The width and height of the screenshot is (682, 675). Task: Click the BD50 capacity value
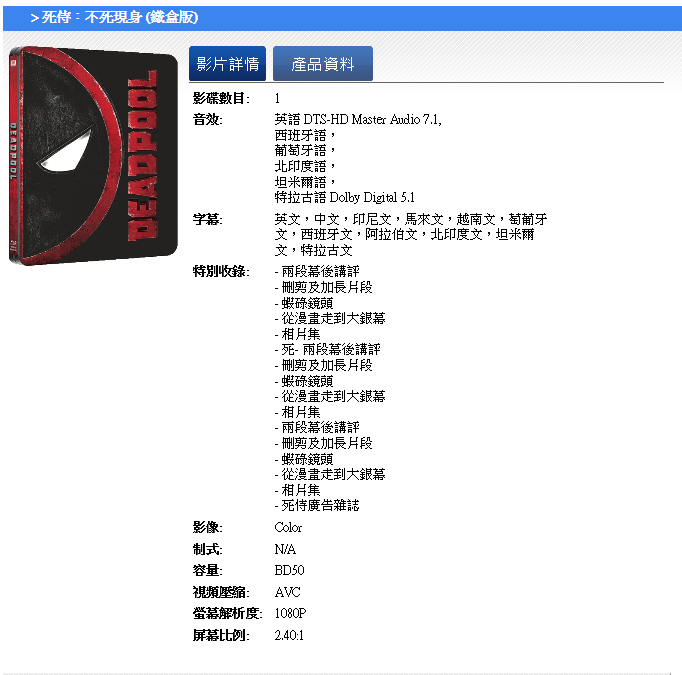(289, 570)
